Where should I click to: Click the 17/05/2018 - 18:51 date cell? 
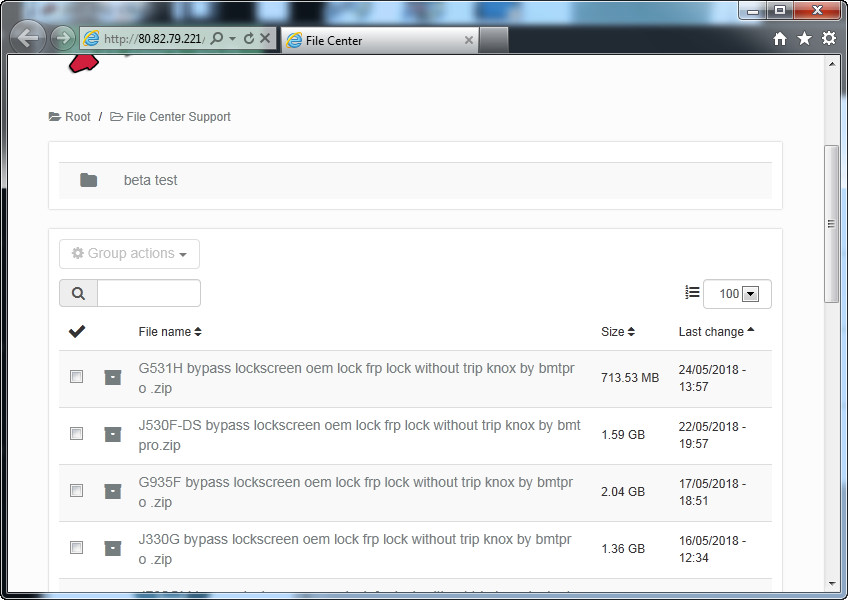[712, 492]
